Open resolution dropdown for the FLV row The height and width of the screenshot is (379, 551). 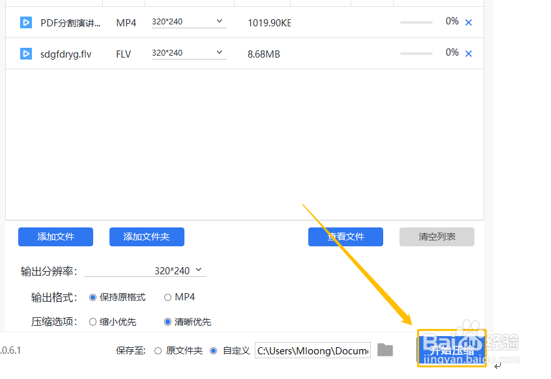(189, 53)
